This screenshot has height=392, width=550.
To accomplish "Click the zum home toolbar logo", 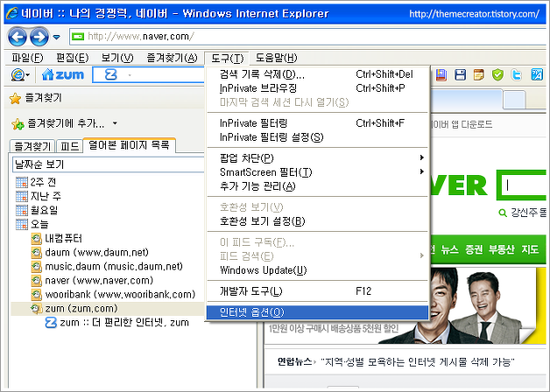I will click(x=63, y=74).
